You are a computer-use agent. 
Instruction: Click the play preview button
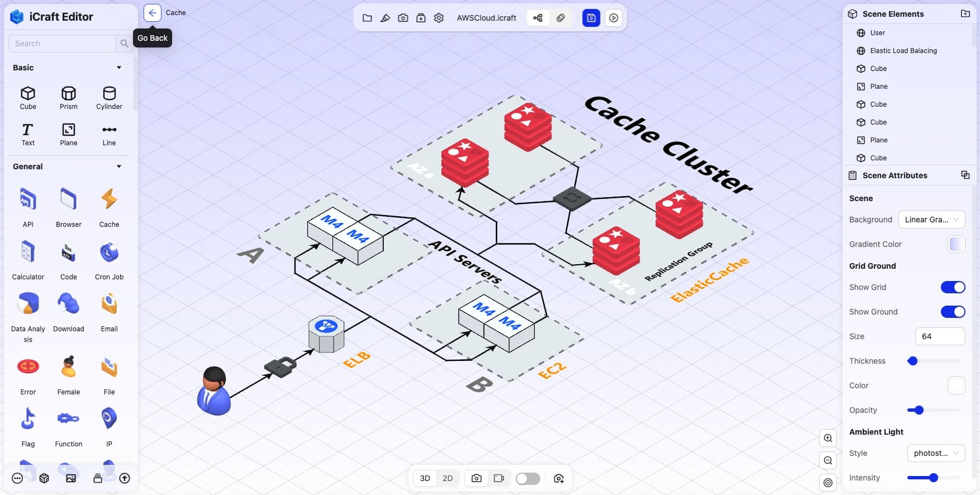613,18
